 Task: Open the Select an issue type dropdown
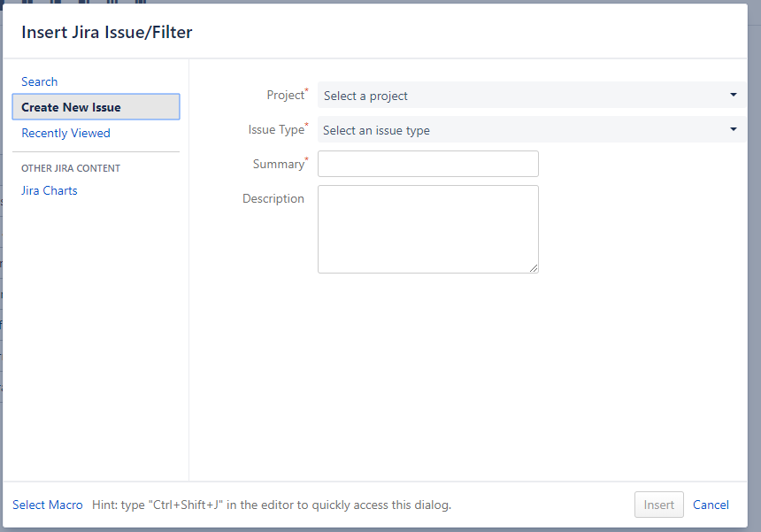(x=532, y=129)
